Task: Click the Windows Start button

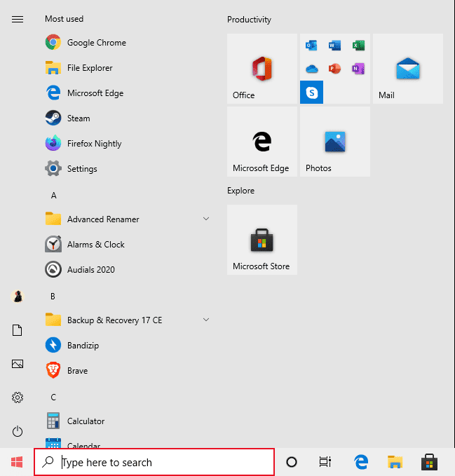Action: pos(17,462)
